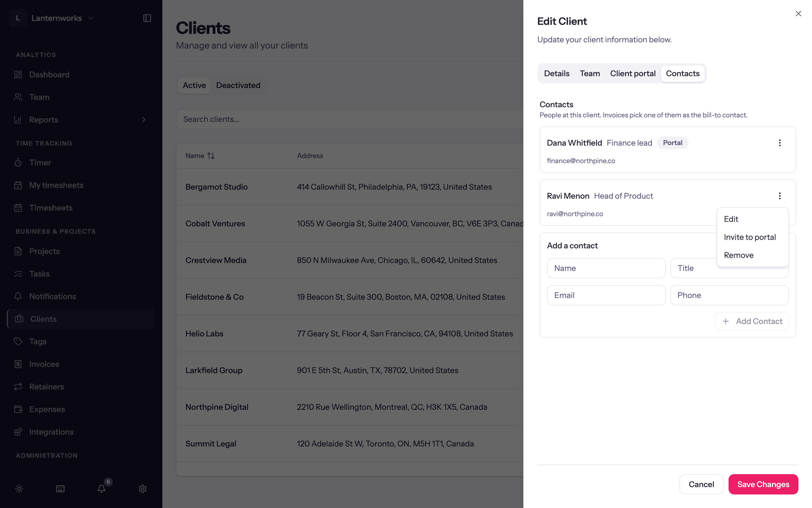Close the Edit Client panel
This screenshot has height=508, width=812.
tap(798, 14)
